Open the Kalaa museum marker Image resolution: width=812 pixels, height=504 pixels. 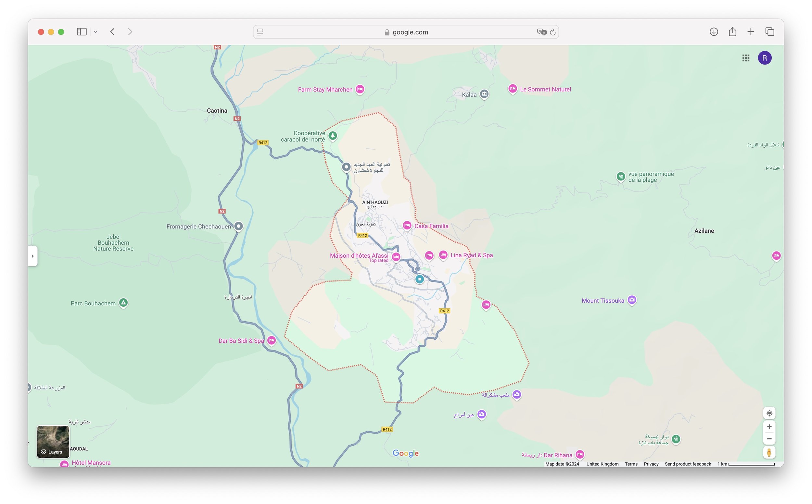pyautogui.click(x=484, y=94)
